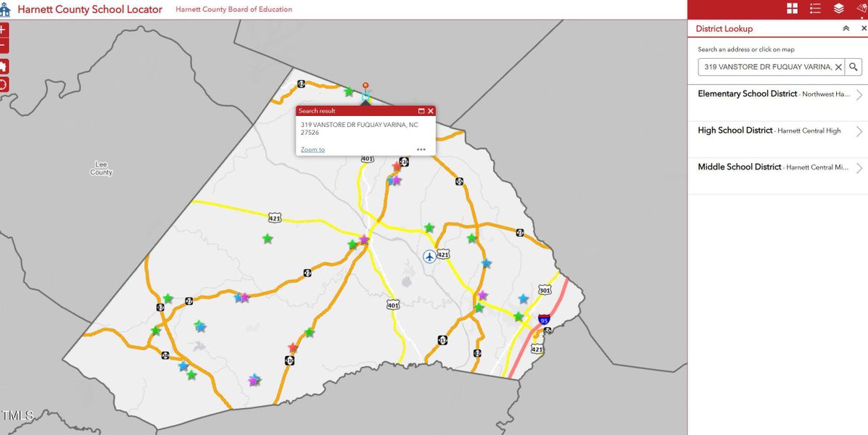Open the basemap gallery grid icon

[x=792, y=9]
